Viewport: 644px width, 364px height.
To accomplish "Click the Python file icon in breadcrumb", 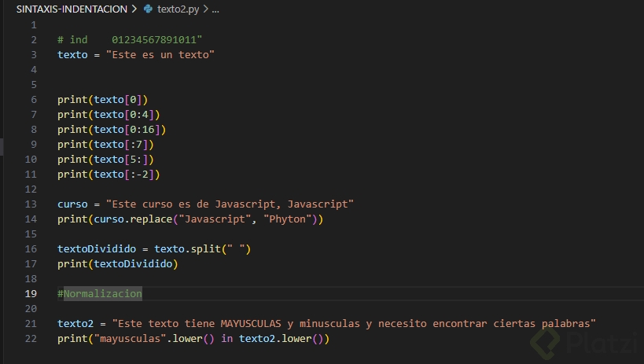I will [149, 9].
